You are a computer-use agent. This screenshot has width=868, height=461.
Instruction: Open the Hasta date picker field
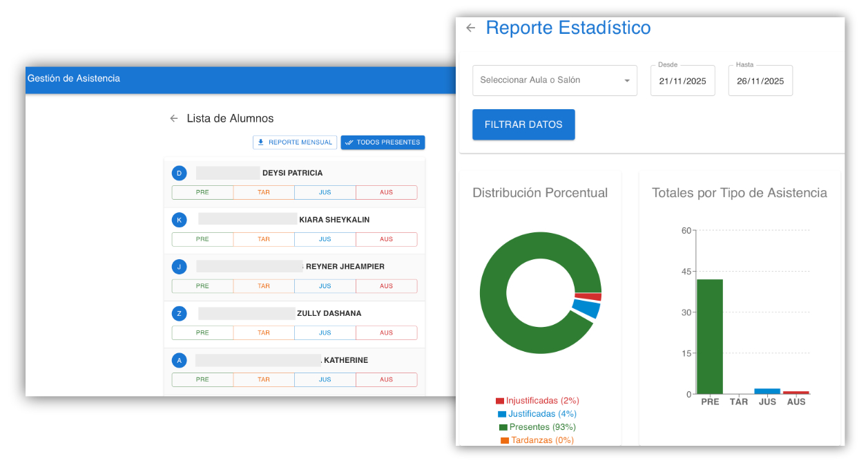760,81
